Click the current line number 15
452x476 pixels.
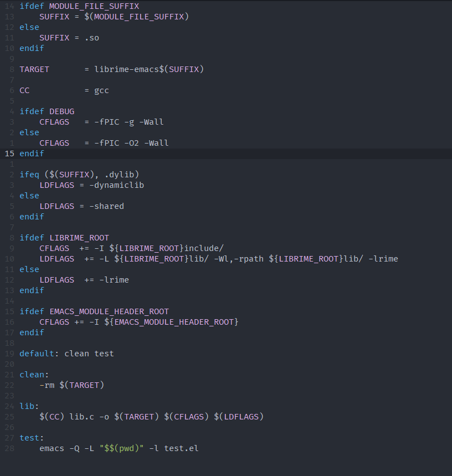9,153
